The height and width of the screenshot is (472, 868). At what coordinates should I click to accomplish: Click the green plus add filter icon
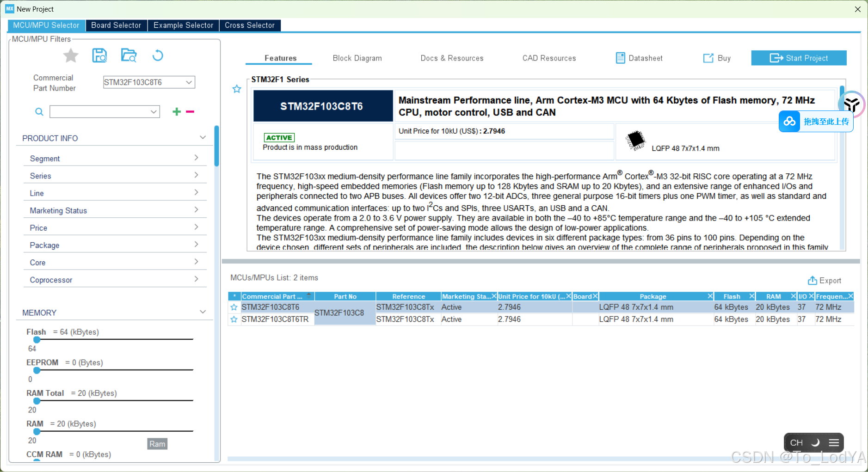[x=176, y=111]
